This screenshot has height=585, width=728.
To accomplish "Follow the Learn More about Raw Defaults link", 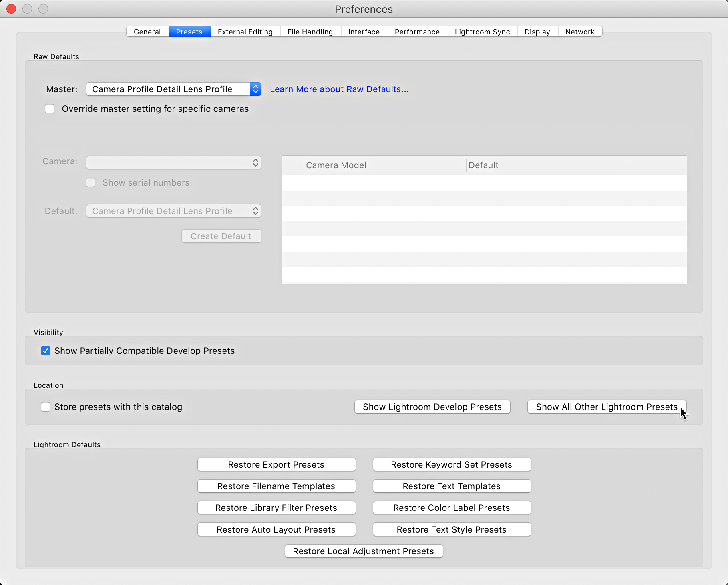I will pos(339,89).
